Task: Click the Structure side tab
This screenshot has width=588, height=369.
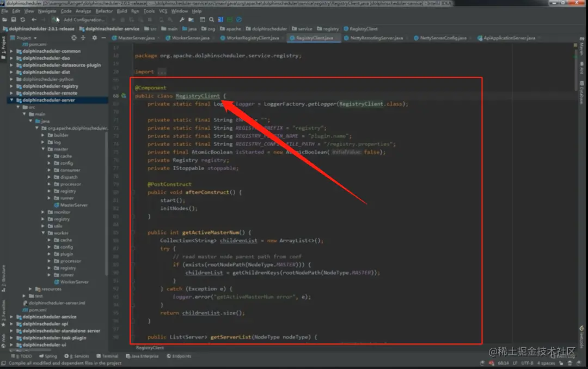Action: pyautogui.click(x=3, y=279)
